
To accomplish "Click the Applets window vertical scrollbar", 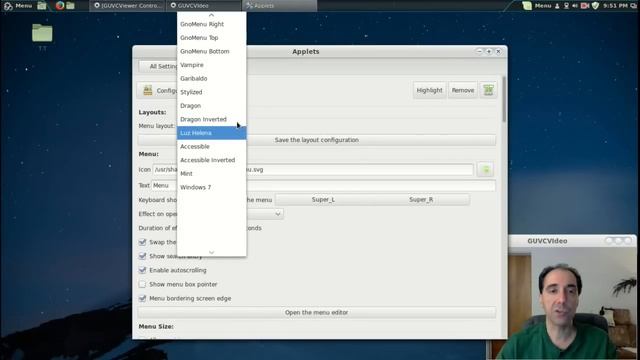I will coord(504,99).
